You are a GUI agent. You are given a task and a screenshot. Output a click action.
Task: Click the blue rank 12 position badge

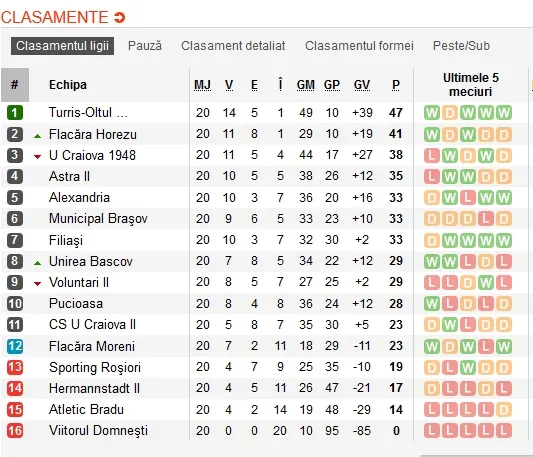[x=15, y=346]
